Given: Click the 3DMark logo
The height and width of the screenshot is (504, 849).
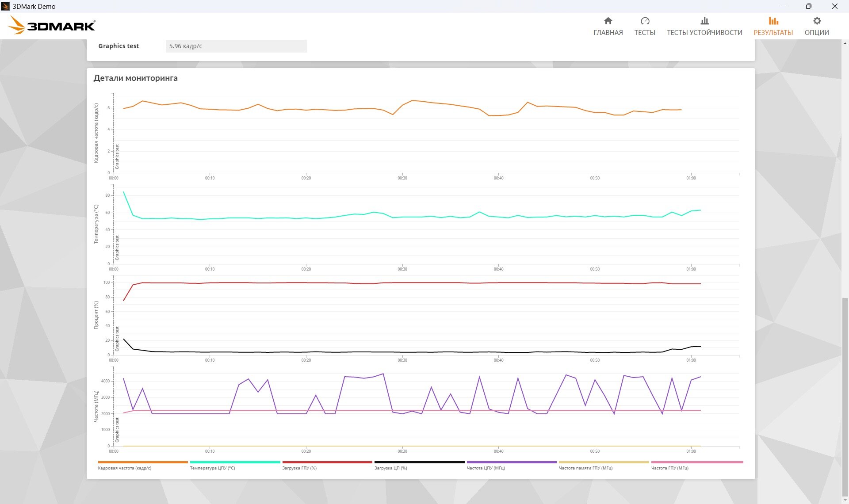Looking at the screenshot, I should [52, 26].
